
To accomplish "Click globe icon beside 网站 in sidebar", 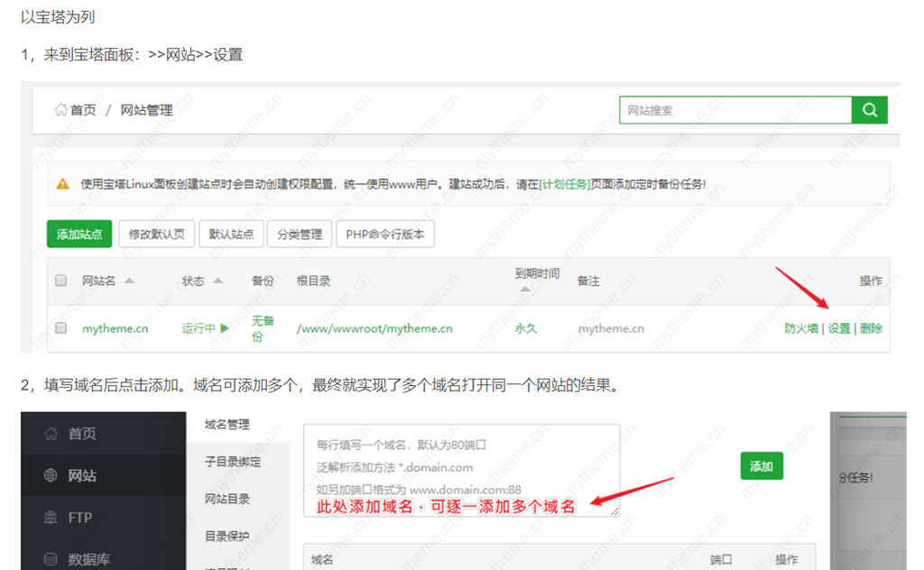I will point(51,475).
